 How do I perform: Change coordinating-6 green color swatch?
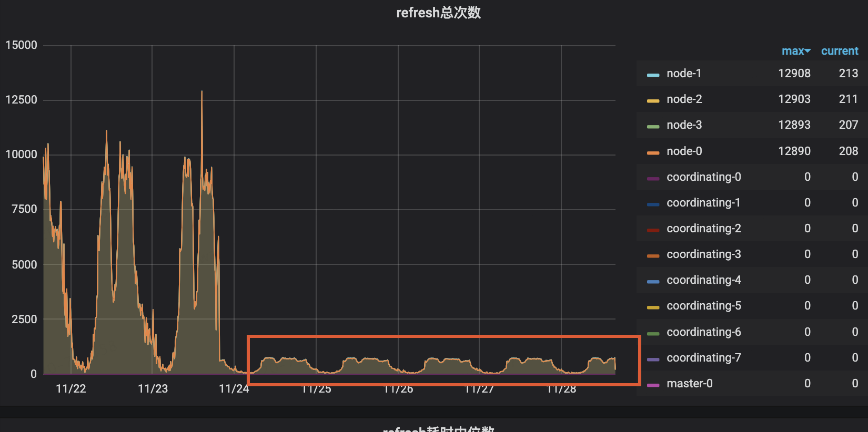pyautogui.click(x=653, y=334)
